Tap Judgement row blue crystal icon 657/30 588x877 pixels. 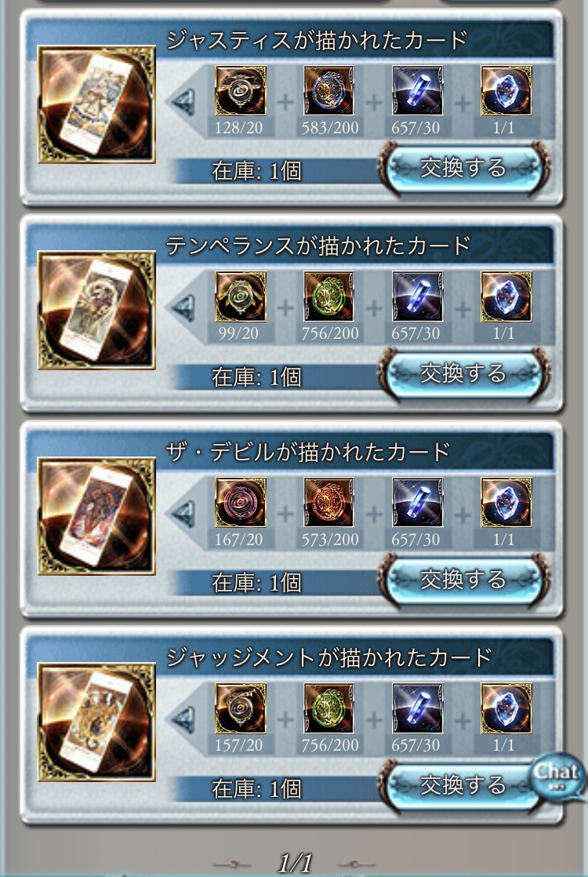418,708
